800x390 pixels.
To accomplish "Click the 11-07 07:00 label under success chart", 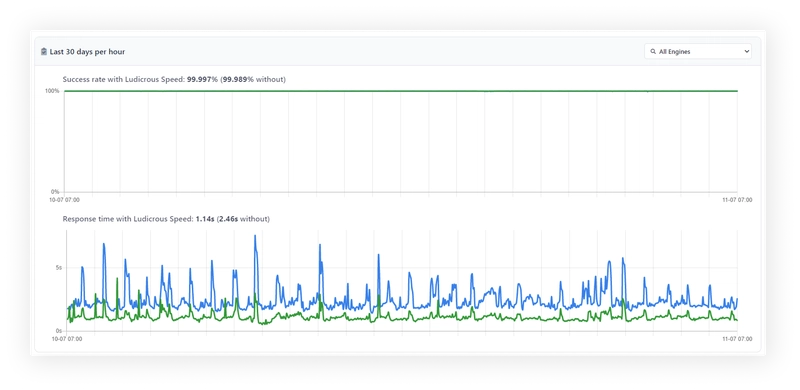I will pos(738,200).
